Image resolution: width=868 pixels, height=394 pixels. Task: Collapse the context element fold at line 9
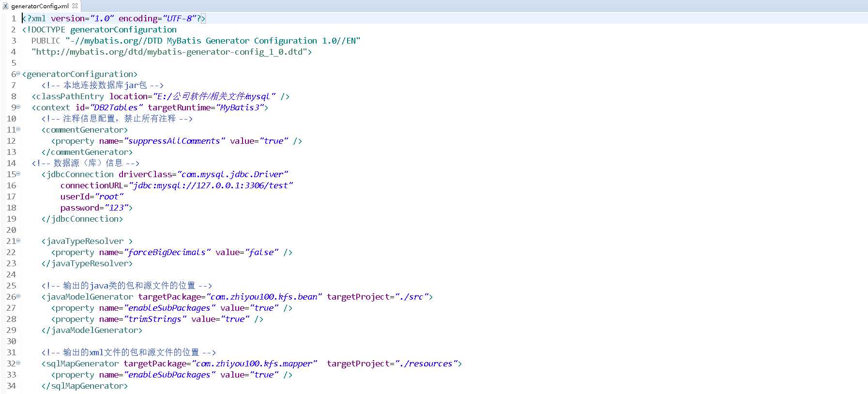click(x=18, y=107)
